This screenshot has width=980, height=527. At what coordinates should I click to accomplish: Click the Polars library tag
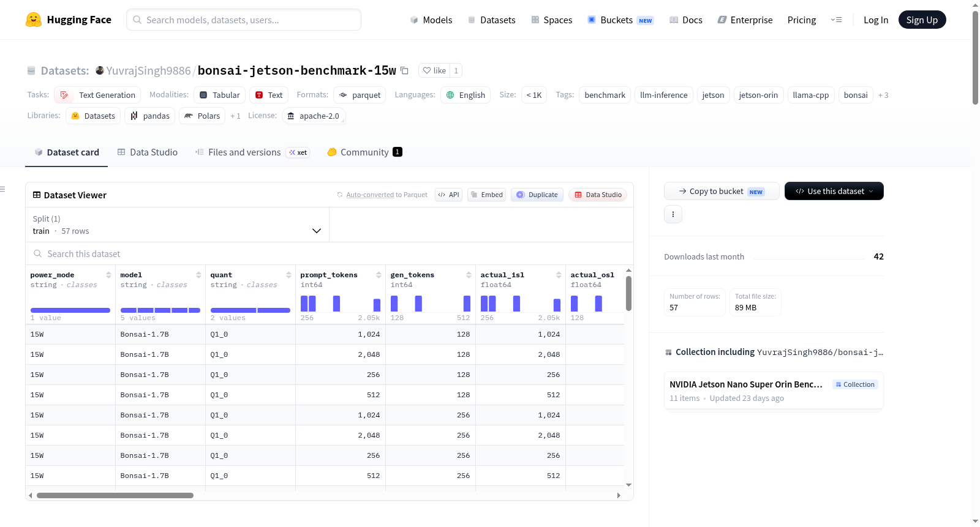click(202, 116)
